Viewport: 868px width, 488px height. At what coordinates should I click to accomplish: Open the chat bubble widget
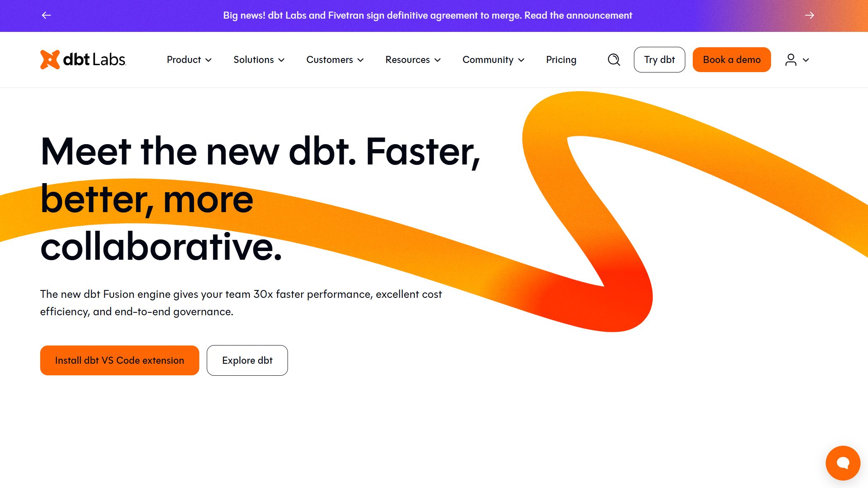843,463
